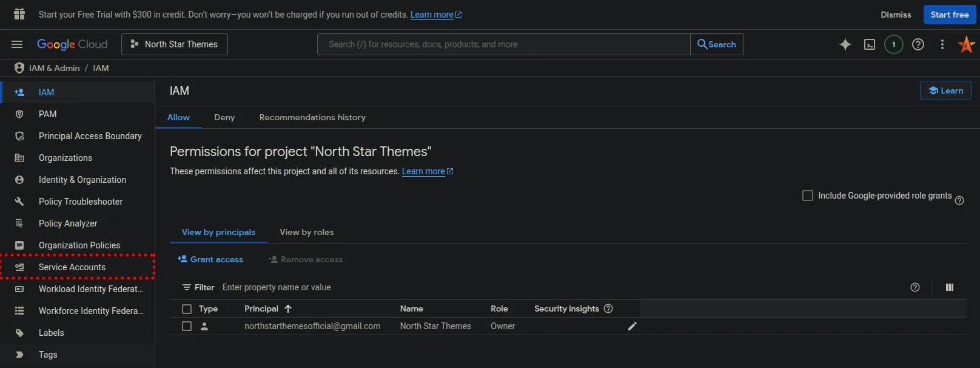
Task: Click the Learn button
Action: pos(945,90)
